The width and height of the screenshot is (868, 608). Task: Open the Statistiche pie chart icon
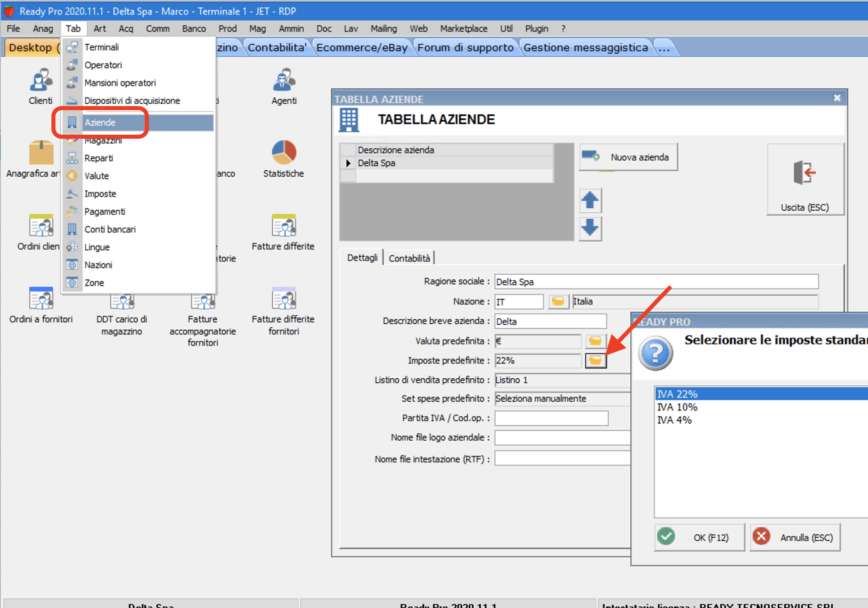pyautogui.click(x=284, y=152)
